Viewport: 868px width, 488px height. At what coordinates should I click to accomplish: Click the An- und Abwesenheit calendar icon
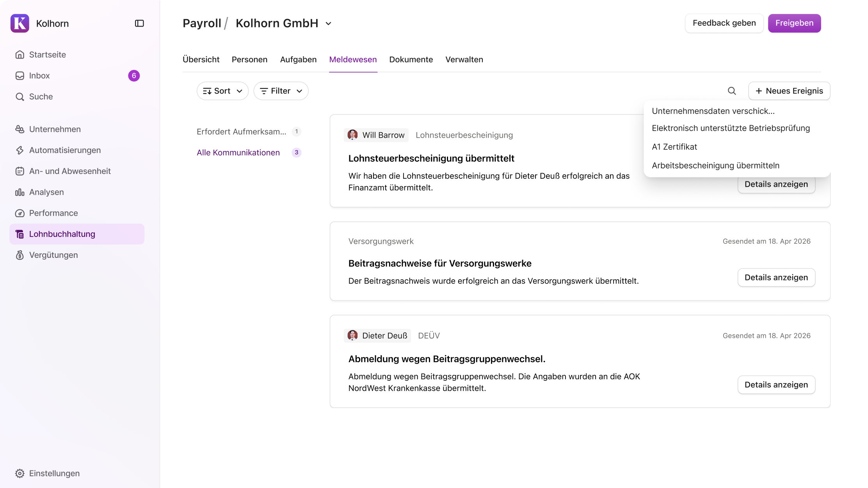[x=20, y=171]
